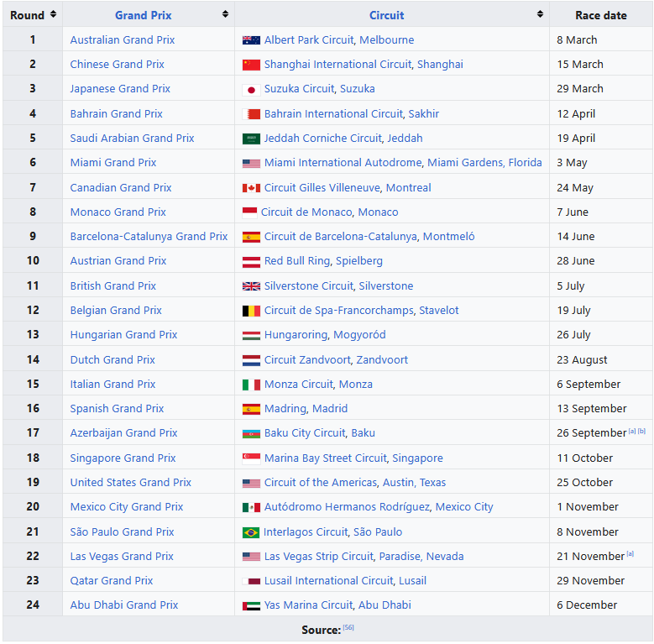Click the Monaco flag icon

point(249,212)
